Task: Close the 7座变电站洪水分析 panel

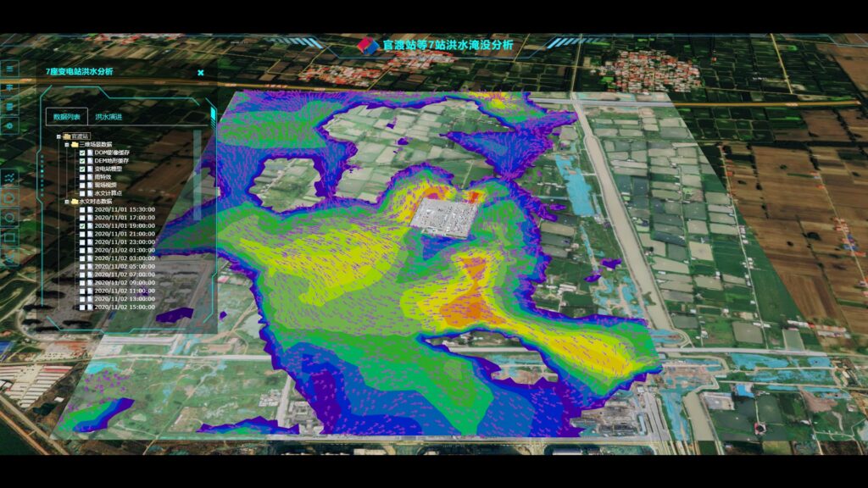Action: tap(200, 71)
